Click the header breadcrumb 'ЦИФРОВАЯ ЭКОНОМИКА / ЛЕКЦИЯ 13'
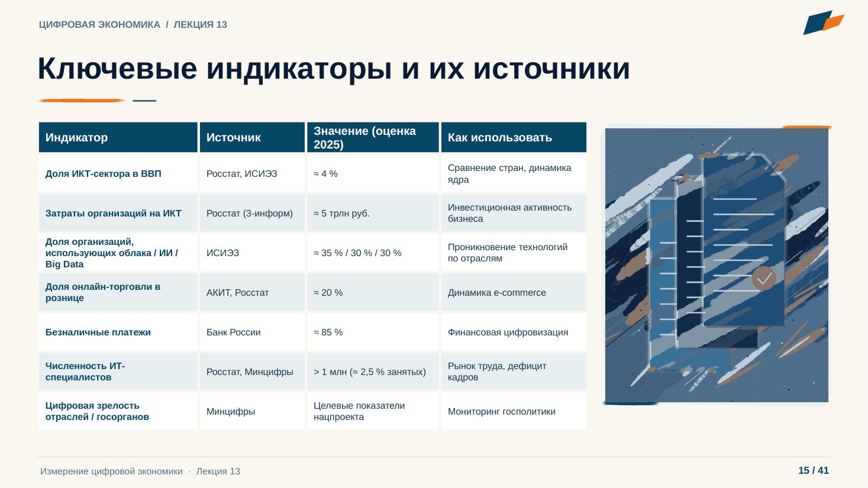 pyautogui.click(x=133, y=25)
